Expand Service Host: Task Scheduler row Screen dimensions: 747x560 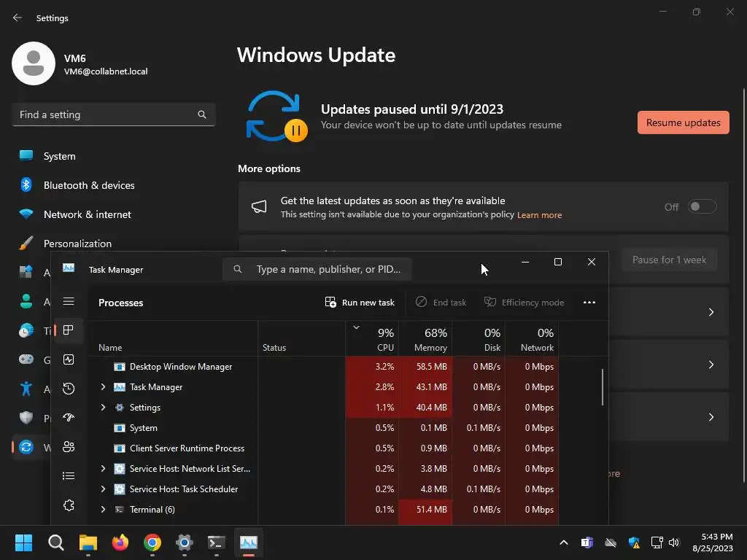[x=103, y=489]
